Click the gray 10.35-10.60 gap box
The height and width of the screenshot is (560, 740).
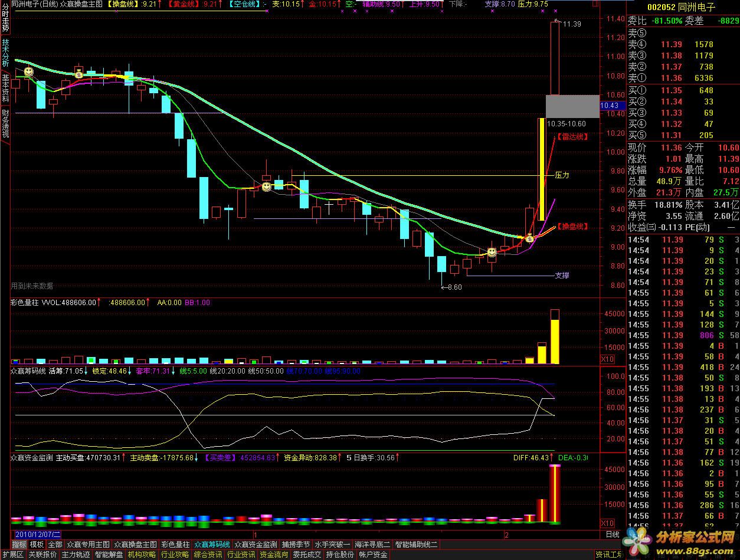[572, 106]
